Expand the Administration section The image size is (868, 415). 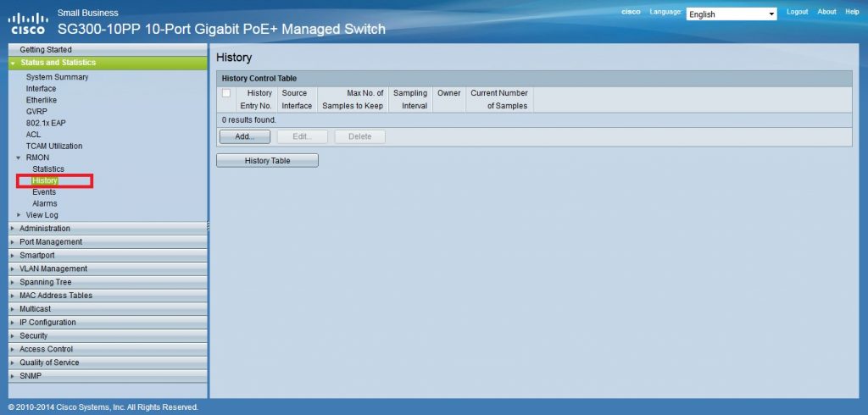pos(108,228)
